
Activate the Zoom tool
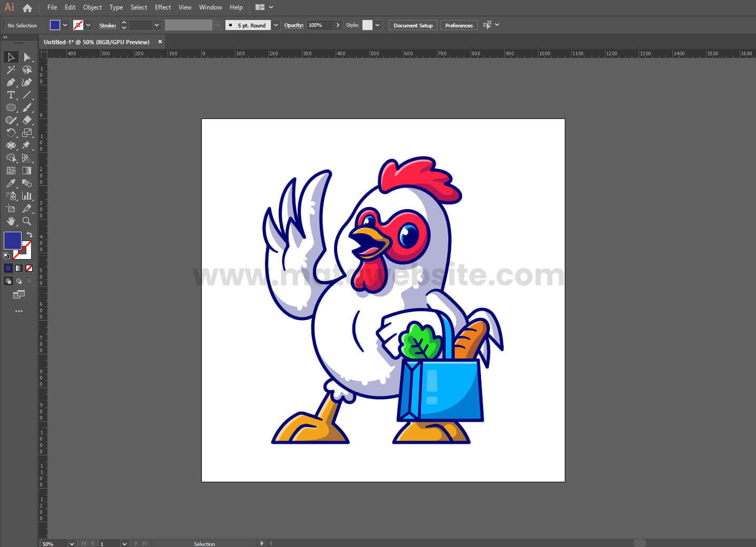[x=27, y=221]
